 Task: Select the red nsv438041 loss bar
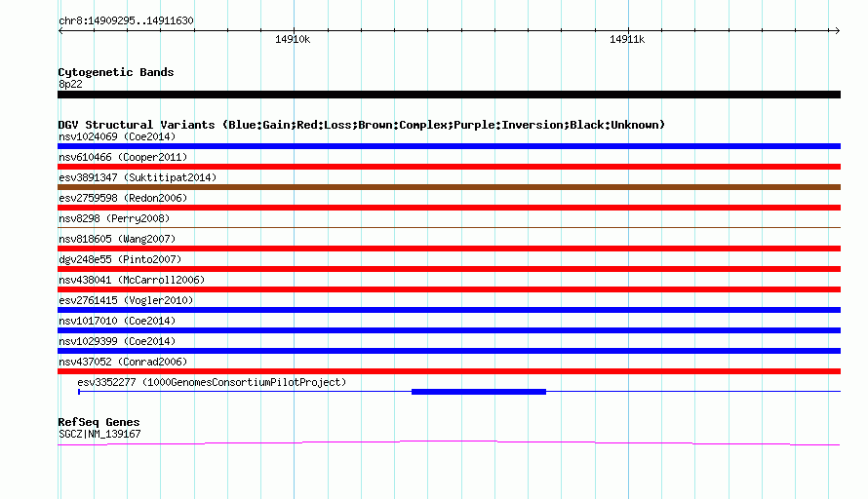click(449, 289)
